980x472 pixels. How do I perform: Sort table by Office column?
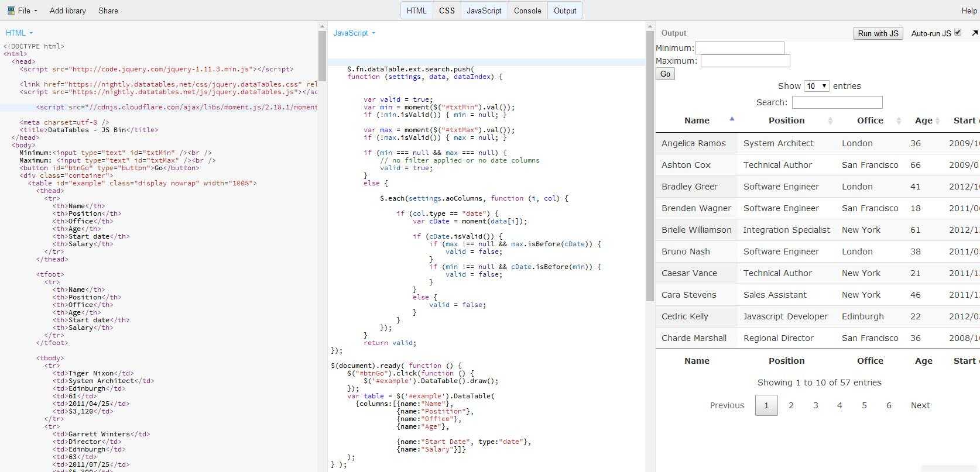[870, 120]
